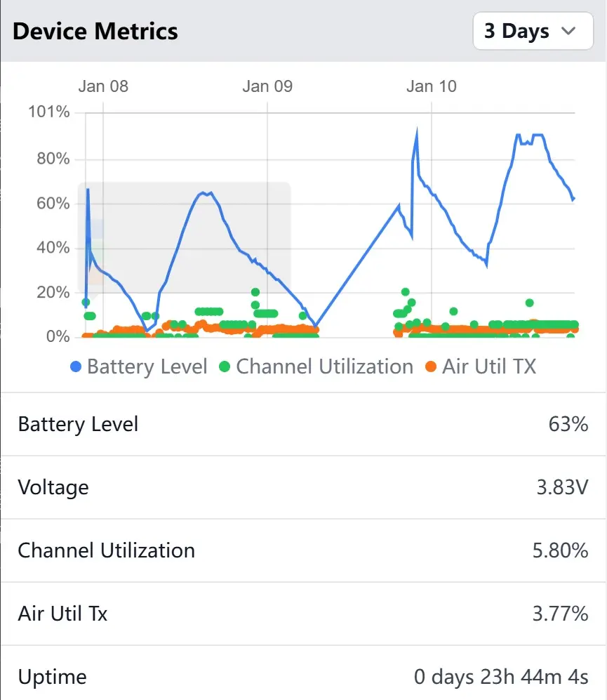Screen dimensions: 607x700
Task: Select the Battery Level 63% row
Action: click(303, 424)
